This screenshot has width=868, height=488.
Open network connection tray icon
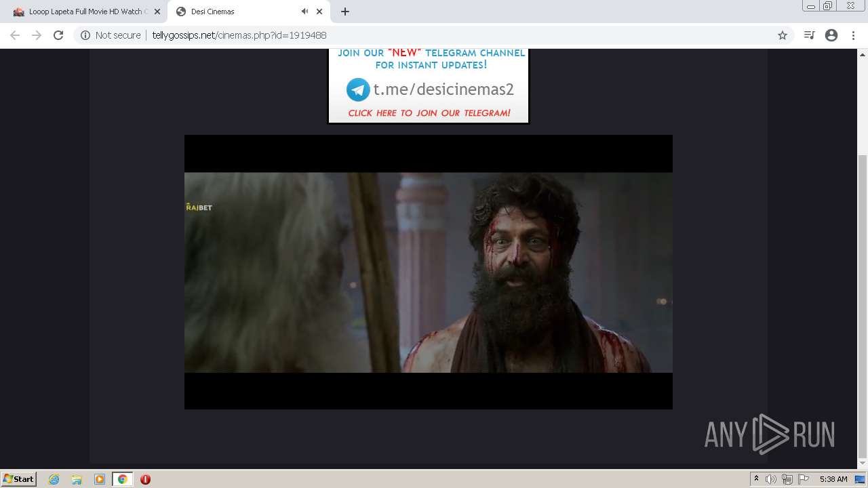pos(787,479)
